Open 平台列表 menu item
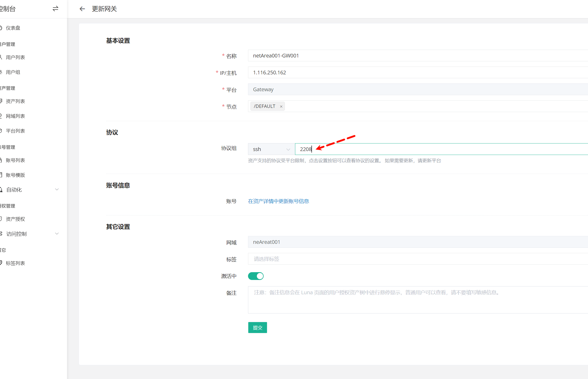Screen dimensions: 588x379 [x=15, y=131]
